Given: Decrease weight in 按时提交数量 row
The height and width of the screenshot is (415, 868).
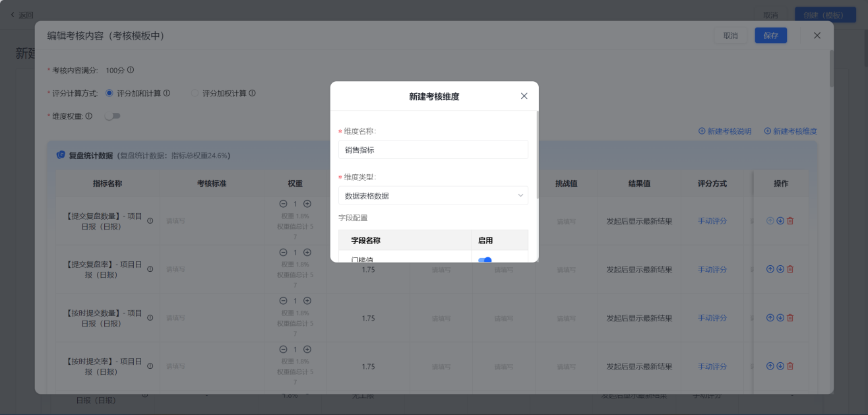Looking at the screenshot, I should [x=284, y=300].
